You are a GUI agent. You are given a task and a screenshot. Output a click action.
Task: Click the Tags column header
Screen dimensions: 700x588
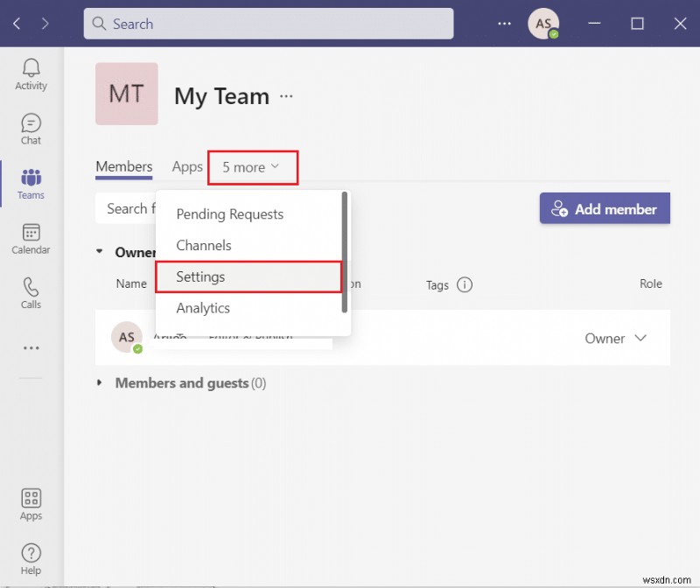click(x=437, y=285)
